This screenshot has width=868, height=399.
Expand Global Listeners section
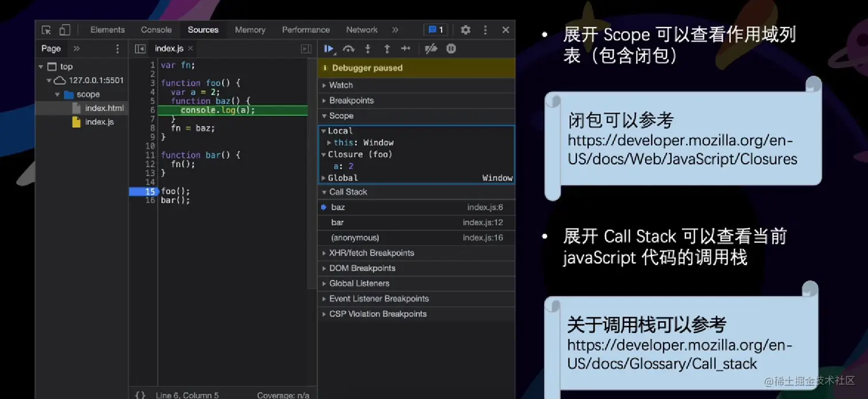tap(416, 283)
